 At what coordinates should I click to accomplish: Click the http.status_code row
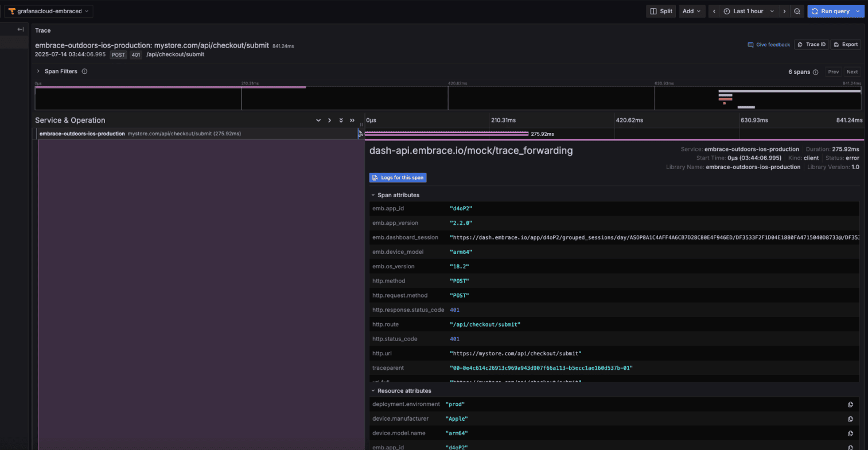point(614,339)
